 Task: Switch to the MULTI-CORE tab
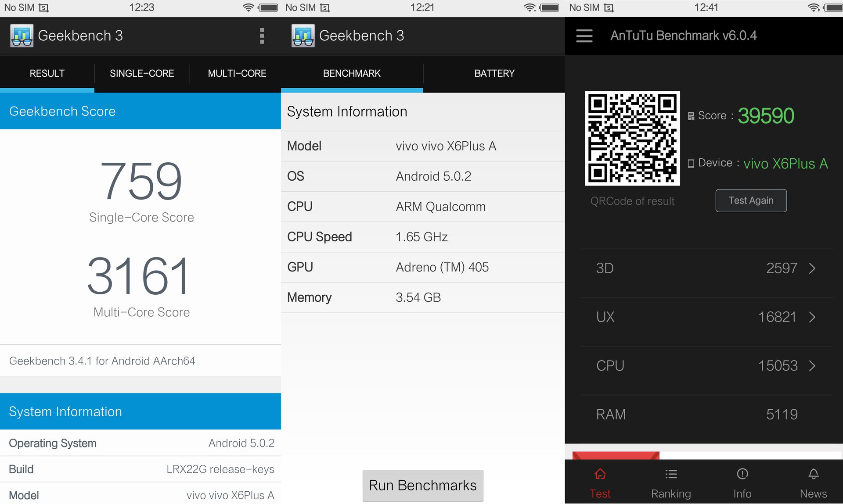click(x=237, y=74)
